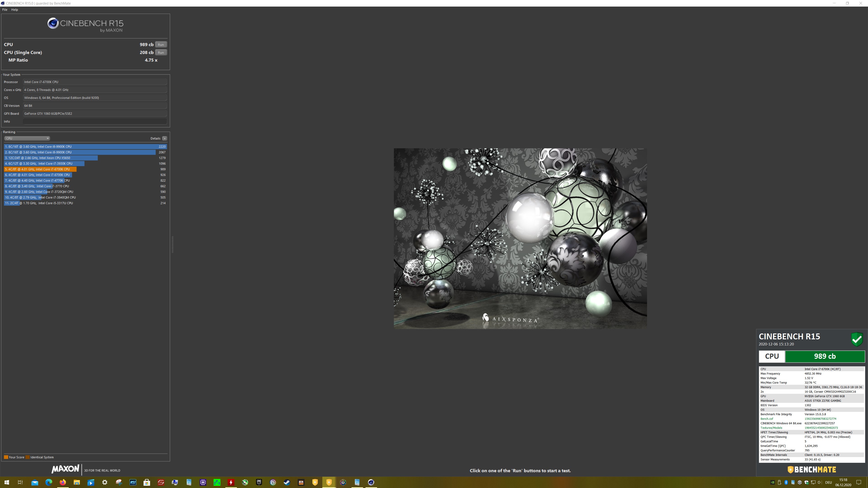Open the Windows Start menu

[x=6, y=482]
